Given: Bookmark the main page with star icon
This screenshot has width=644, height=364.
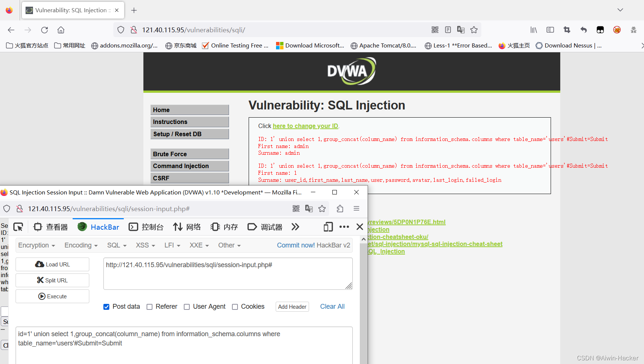Looking at the screenshot, I should (x=474, y=30).
